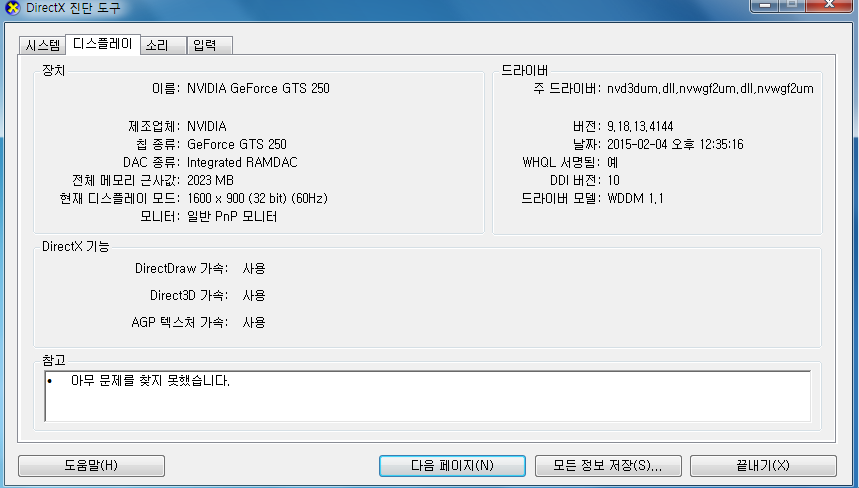Close the DirectX diagnostic window
The image size is (859, 488).
coord(829,5)
